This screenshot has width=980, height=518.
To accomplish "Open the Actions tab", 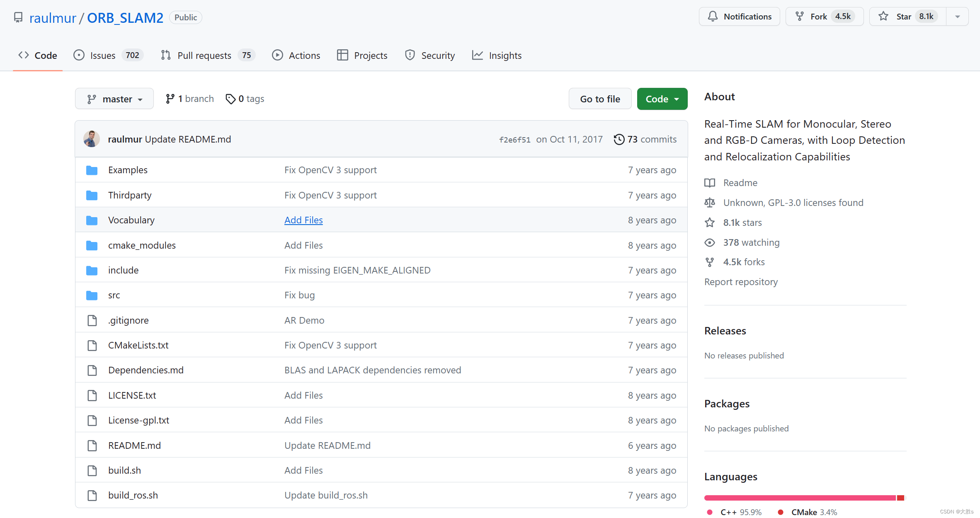I will coord(296,55).
